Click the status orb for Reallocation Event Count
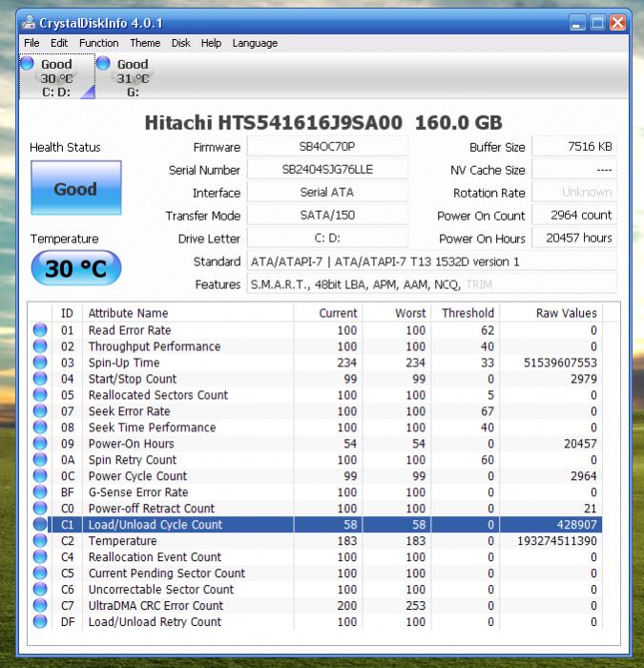The height and width of the screenshot is (668, 644). (x=40, y=556)
